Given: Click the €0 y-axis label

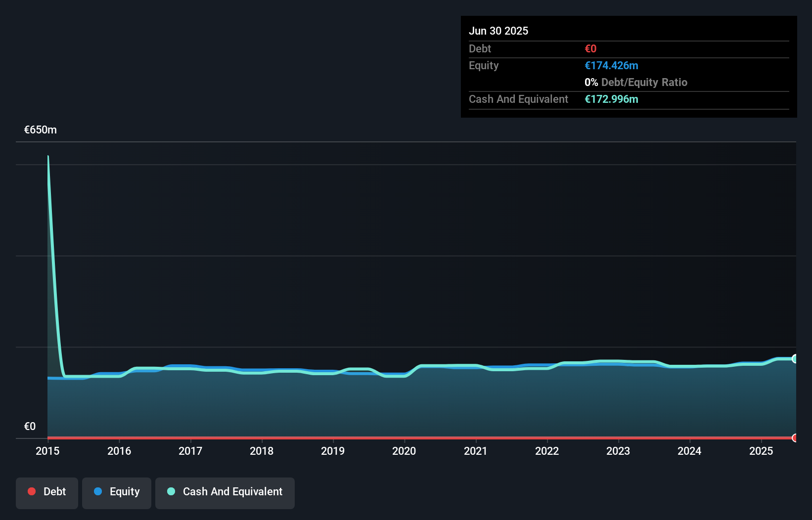Looking at the screenshot, I should pyautogui.click(x=30, y=427).
